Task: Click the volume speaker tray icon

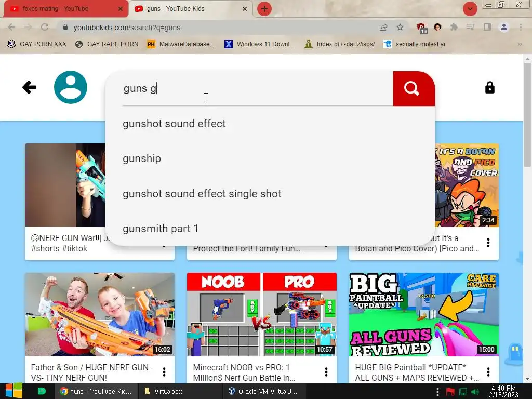Action: [475, 392]
